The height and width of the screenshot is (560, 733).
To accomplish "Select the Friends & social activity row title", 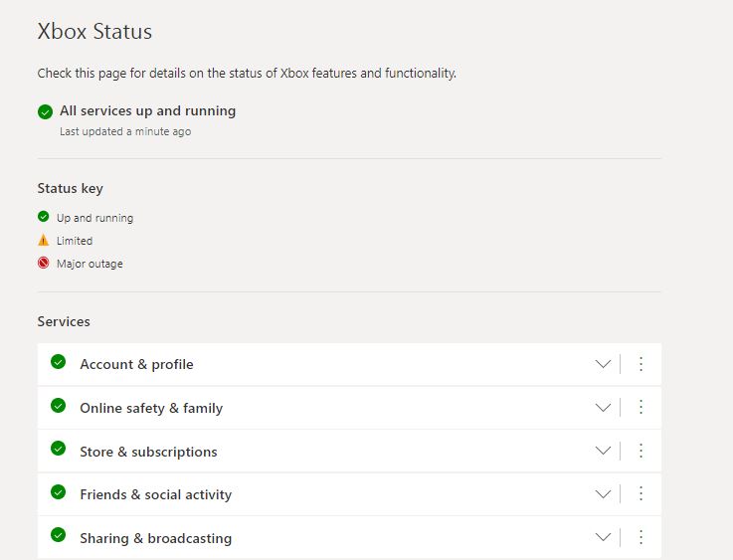I will pos(156,494).
